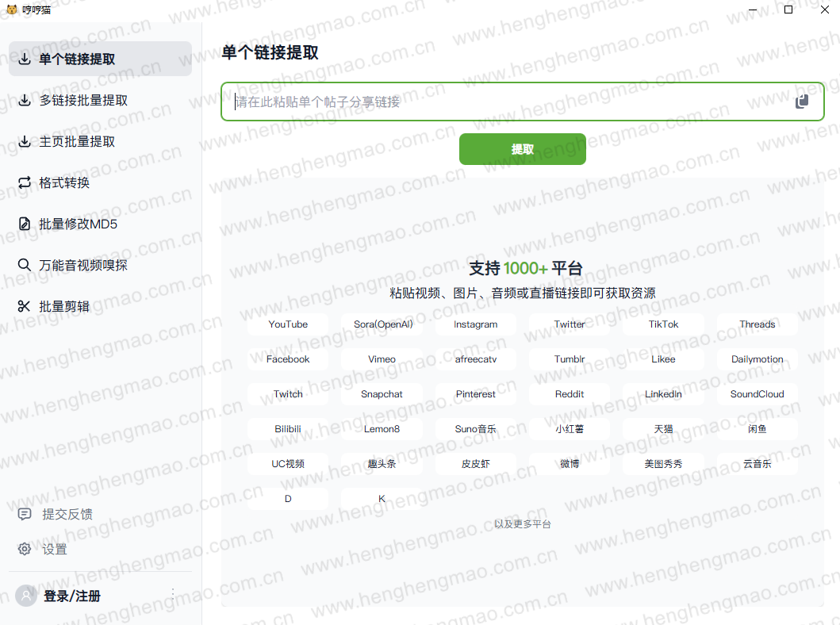The height and width of the screenshot is (625, 840).
Task: Click the TikTok platform tag
Action: pyautogui.click(x=663, y=324)
